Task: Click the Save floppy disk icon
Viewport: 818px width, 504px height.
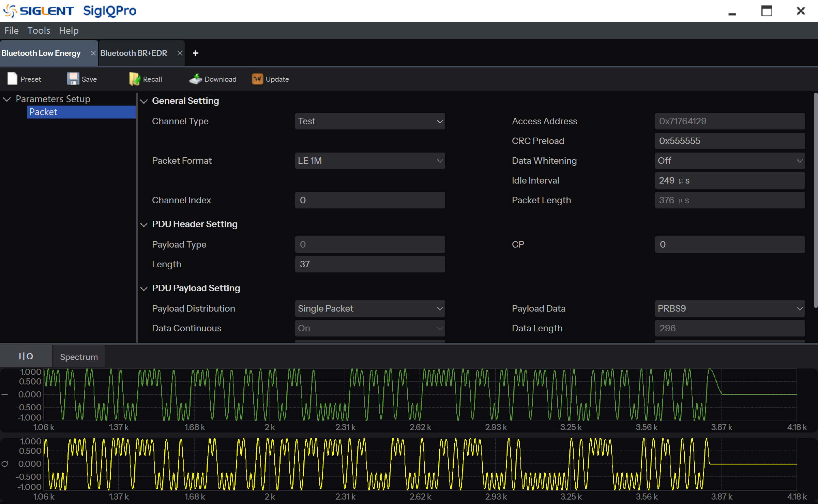Action: click(x=73, y=79)
